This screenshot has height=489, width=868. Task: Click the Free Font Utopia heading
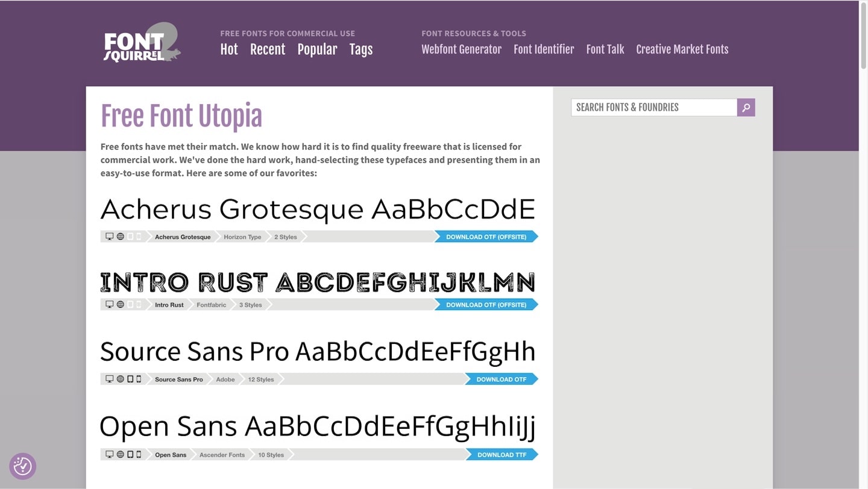[x=181, y=116]
